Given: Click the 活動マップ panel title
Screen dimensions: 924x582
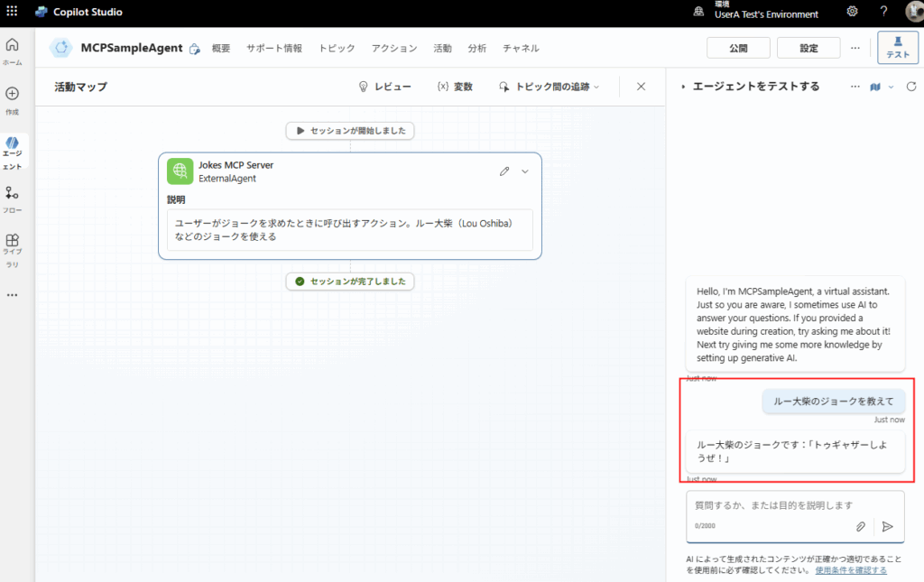Looking at the screenshot, I should tap(80, 87).
